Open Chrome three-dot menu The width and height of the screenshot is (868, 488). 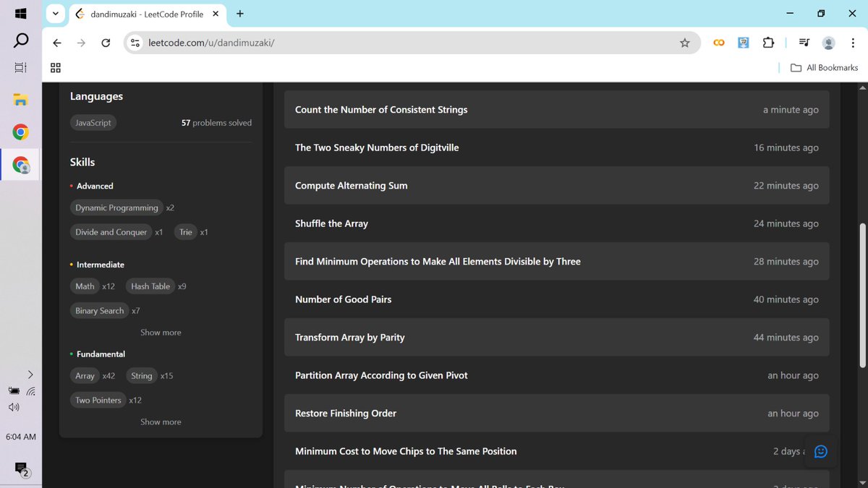(x=854, y=43)
